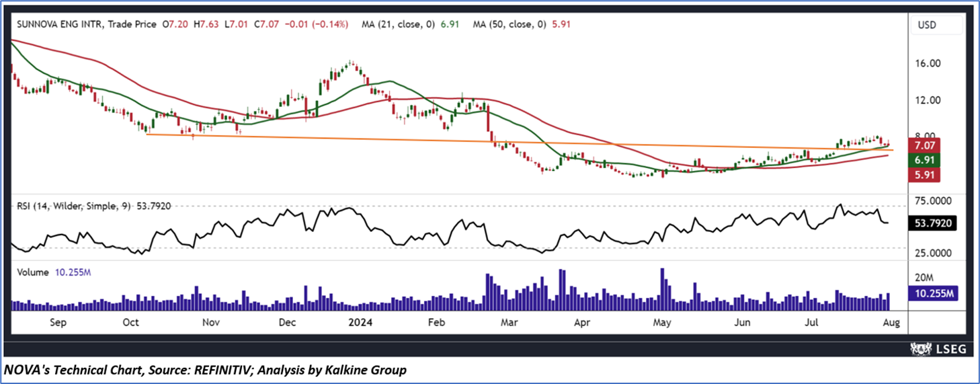Screen dimensions: 980x384
Task: Click the black 53.7920 RSI value tag
Action: point(931,223)
